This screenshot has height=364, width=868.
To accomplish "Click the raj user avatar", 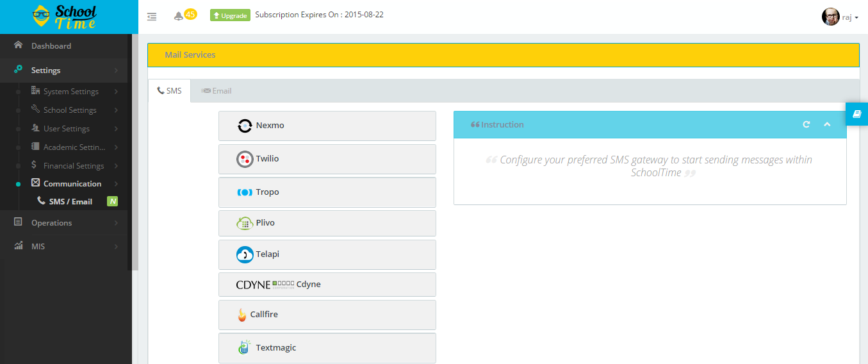I will pos(830,17).
